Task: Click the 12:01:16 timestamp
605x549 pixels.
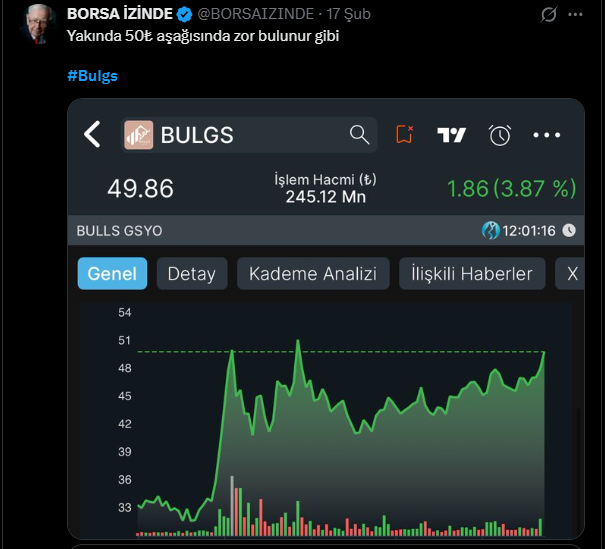Action: 529,231
